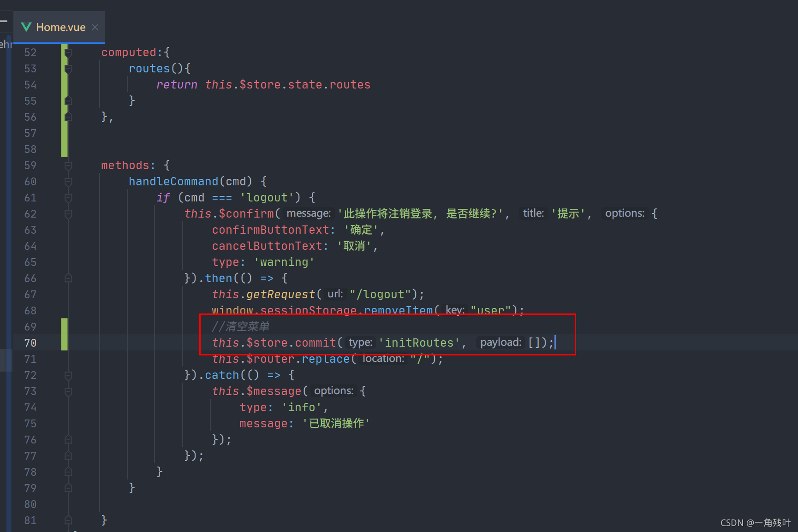
Task: Click 'cancelButtonText' property on line 64
Action: pyautogui.click(x=267, y=246)
